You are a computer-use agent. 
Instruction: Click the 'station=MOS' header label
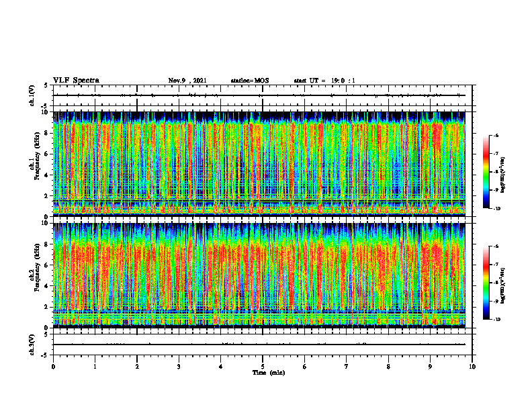click(x=250, y=81)
